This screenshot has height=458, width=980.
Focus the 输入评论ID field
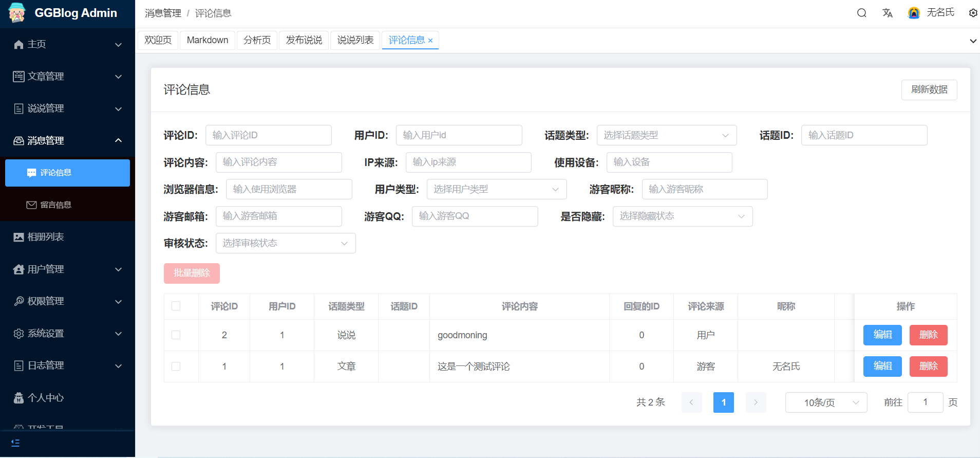click(268, 135)
